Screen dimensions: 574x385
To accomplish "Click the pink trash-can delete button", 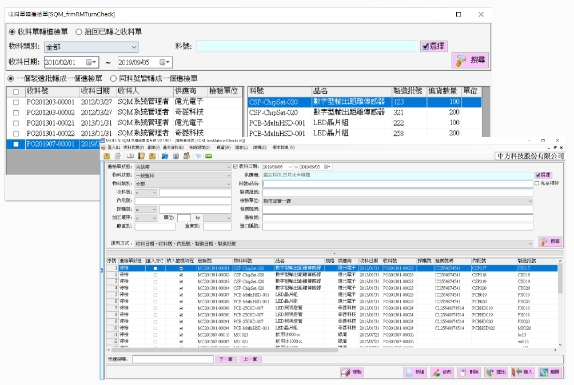I will point(469,372).
